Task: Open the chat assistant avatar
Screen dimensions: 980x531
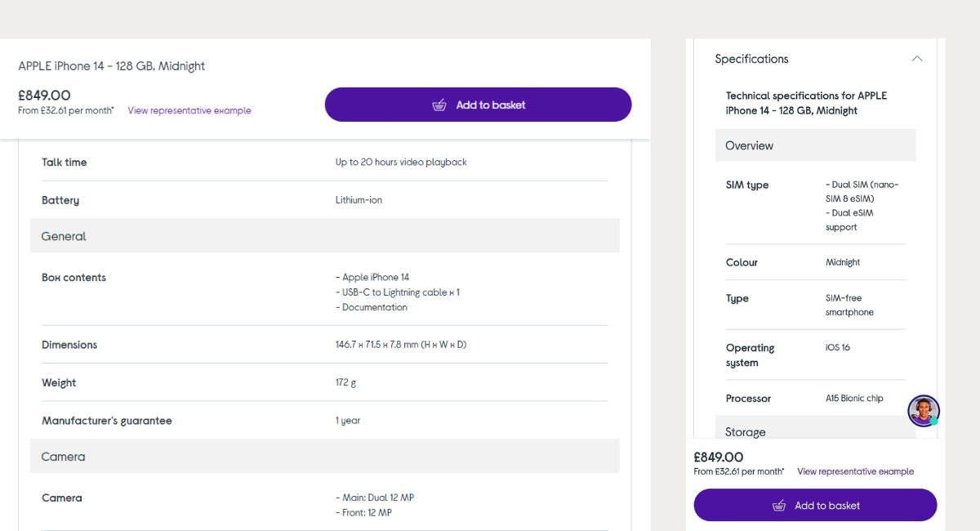Action: (924, 411)
